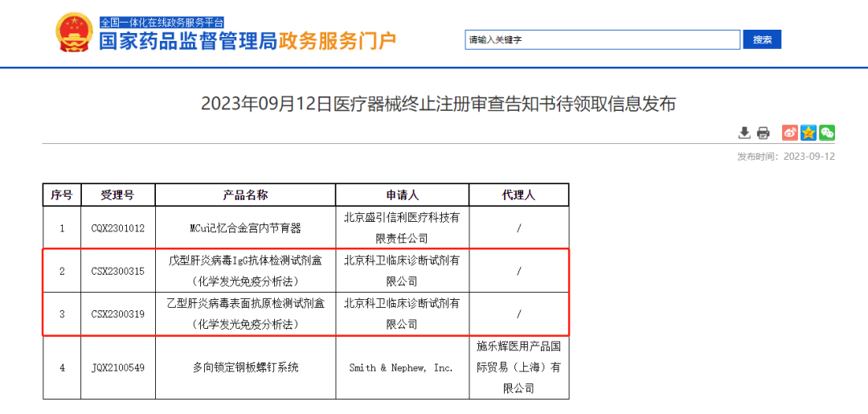Image resolution: width=868 pixels, height=414 pixels.
Task: Share via WeChat icon
Action: point(828,133)
